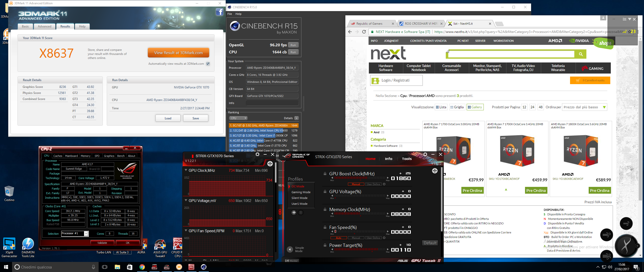Click Validate button in CPU-Z
Viewport: 644px width, 272px height.
[x=102, y=243]
